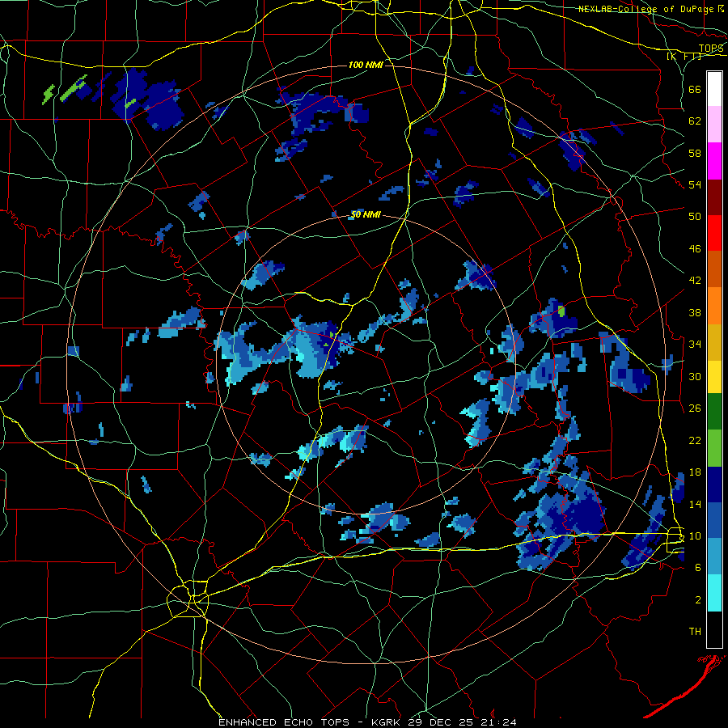Image resolution: width=728 pixels, height=728 pixels.
Task: Select the dark green 26 kft legend swatch
Action: (x=714, y=412)
